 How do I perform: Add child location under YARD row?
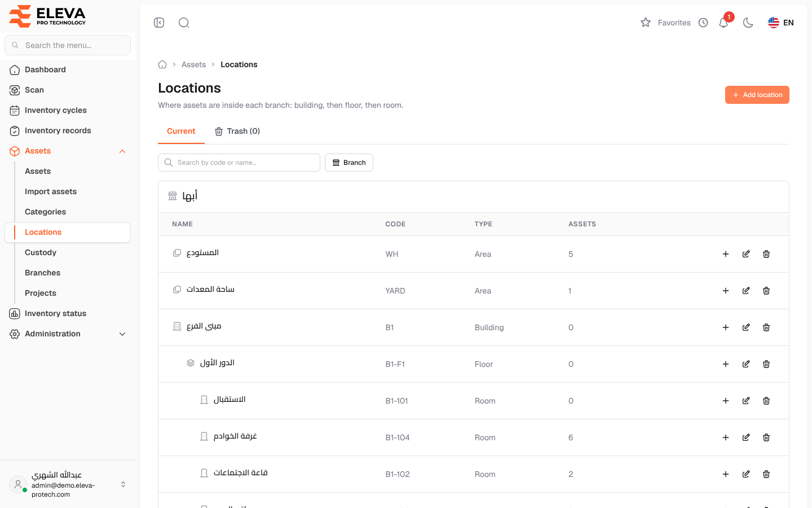point(726,291)
